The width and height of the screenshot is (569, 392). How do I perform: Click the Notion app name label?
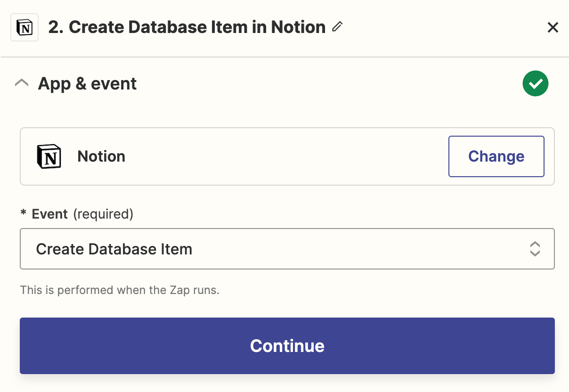[x=101, y=156]
